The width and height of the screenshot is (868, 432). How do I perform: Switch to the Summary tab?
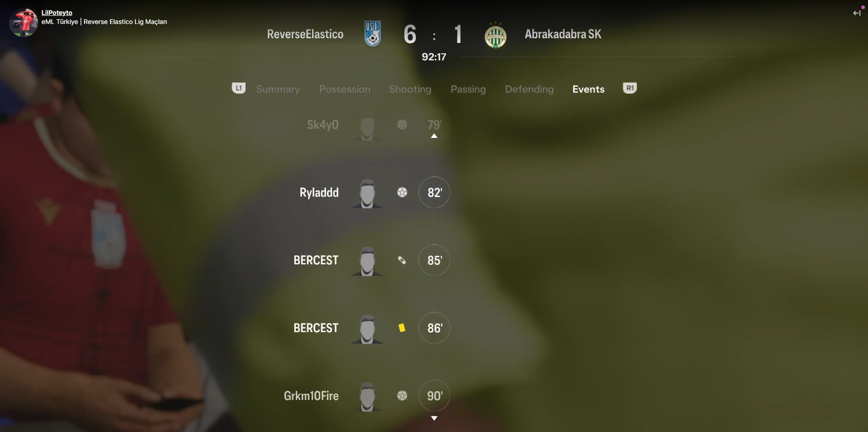point(278,89)
